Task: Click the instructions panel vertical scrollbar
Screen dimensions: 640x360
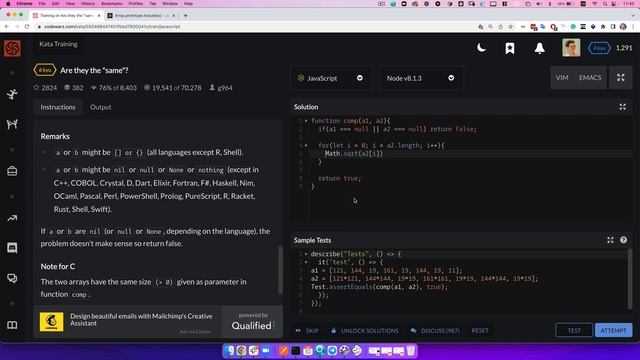Action: tap(280, 269)
